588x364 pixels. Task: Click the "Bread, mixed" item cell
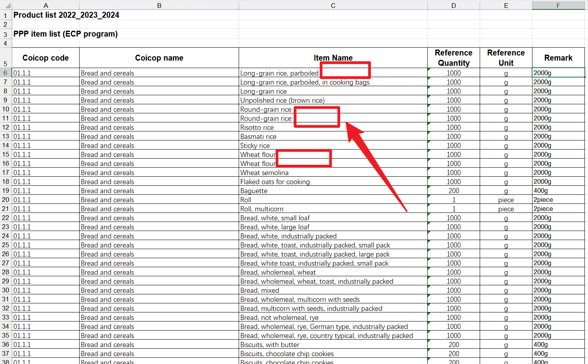click(x=260, y=290)
